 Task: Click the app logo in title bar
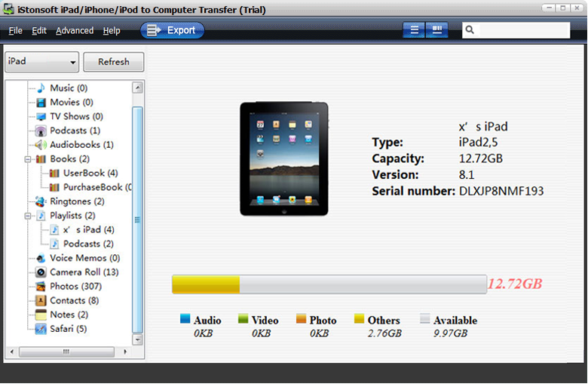[8, 9]
